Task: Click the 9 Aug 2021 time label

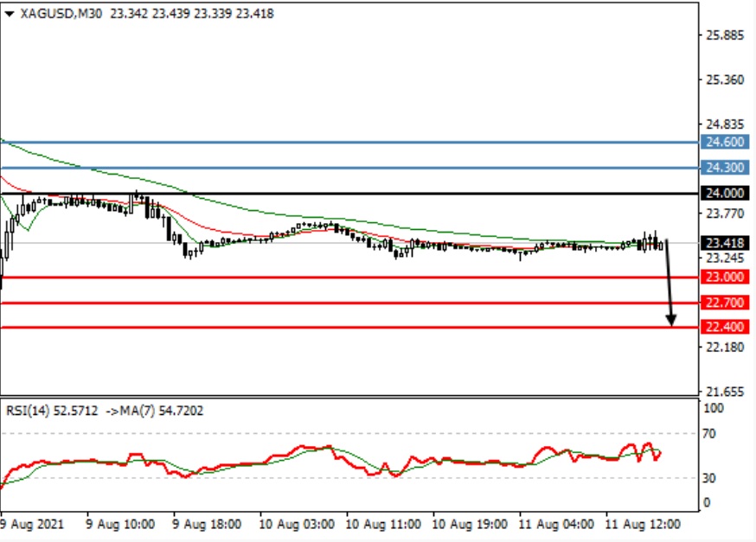Action: (32, 524)
